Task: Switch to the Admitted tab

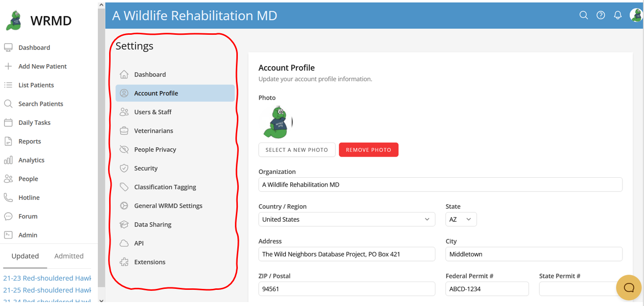Action: pos(69,256)
